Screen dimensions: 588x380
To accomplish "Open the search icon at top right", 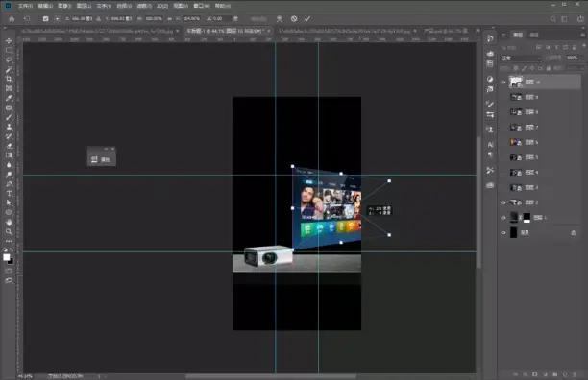I will (552, 19).
